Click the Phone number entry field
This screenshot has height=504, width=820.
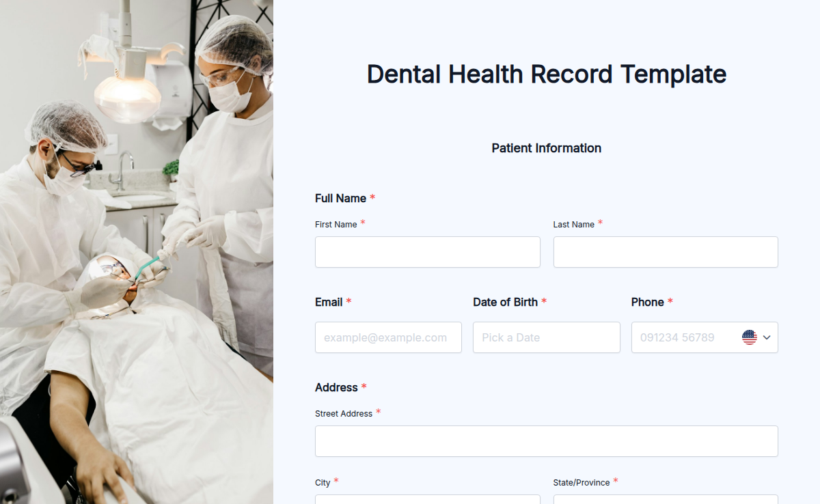[683, 337]
